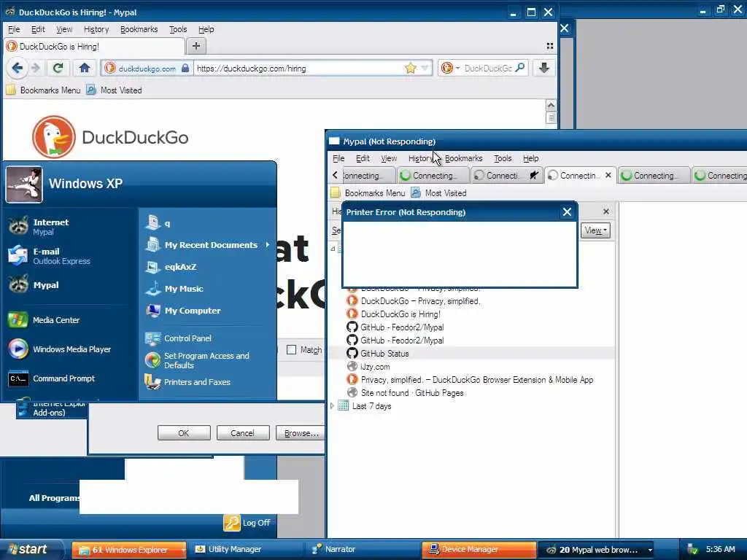The height and width of the screenshot is (560, 747).
Task: Reload the DuckDuckGo hiring page
Action: click(x=58, y=68)
